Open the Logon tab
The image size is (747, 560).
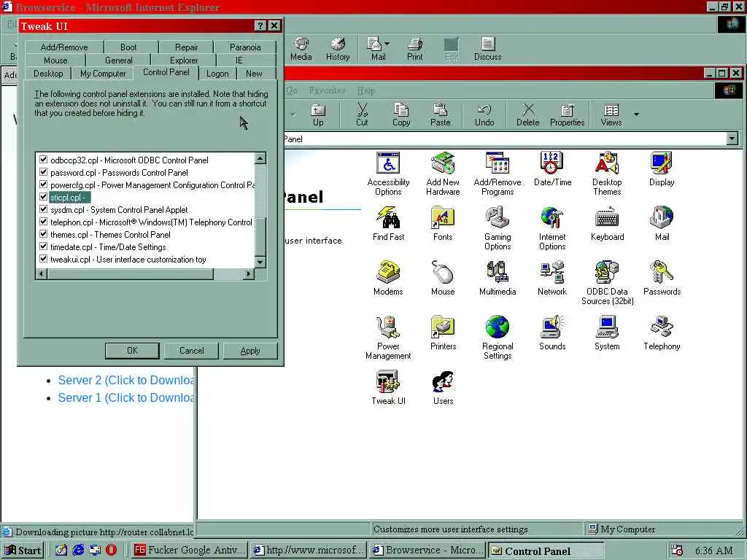[x=217, y=74]
